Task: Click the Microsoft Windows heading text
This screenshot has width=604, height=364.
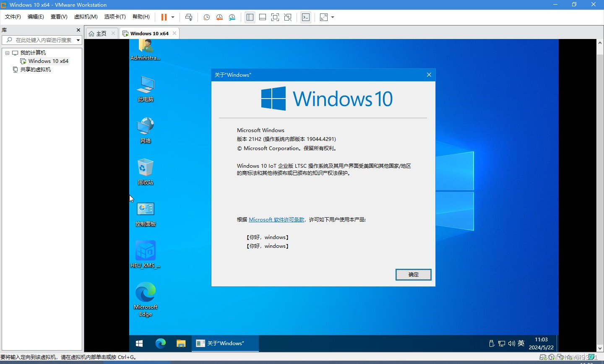Action: tap(260, 130)
